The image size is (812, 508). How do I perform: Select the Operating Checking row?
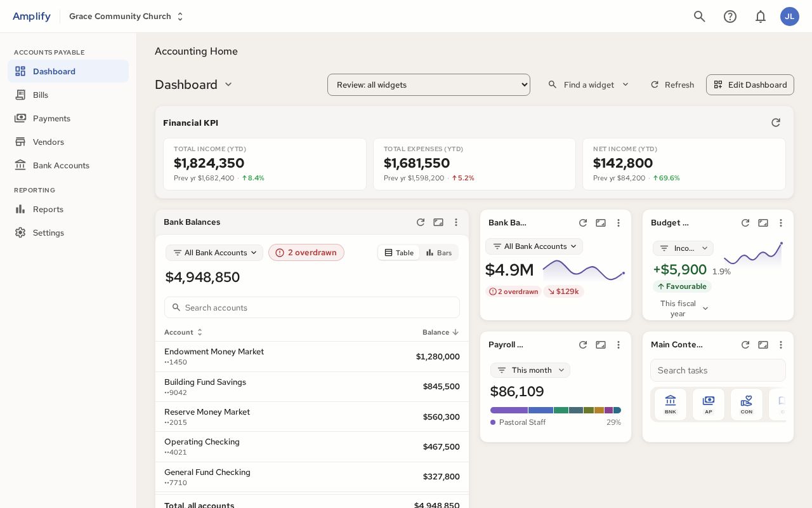tap(312, 446)
